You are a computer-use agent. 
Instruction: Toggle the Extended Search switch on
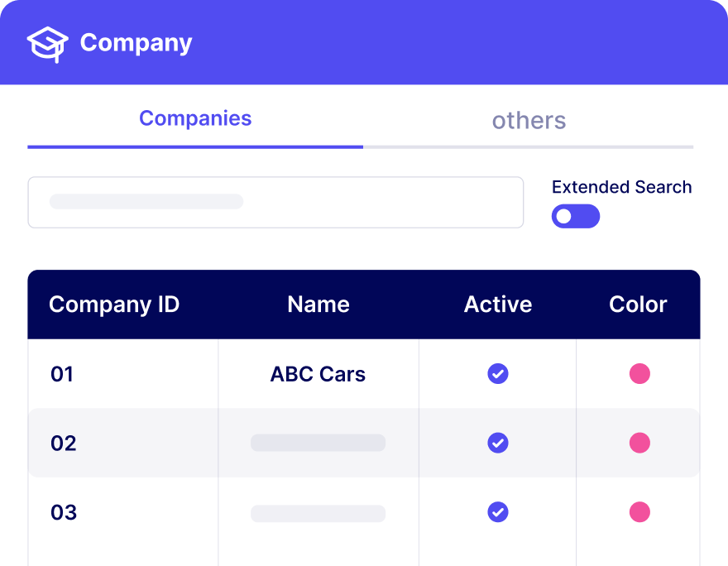575,216
